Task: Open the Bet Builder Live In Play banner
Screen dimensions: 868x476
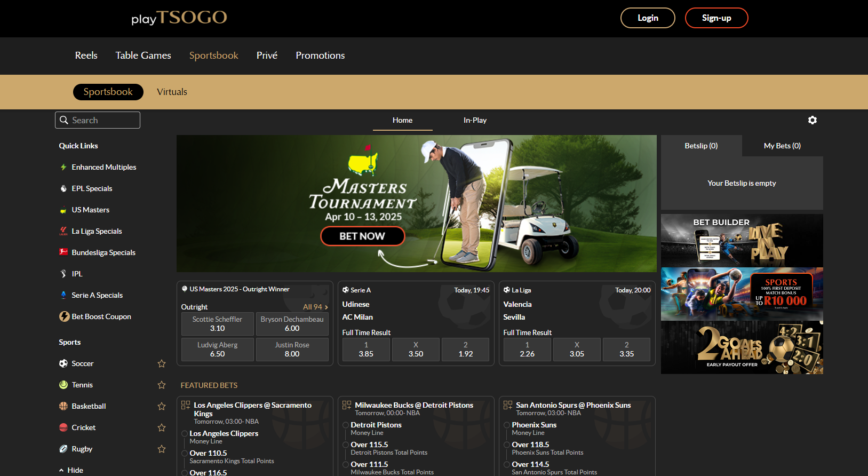Action: tap(742, 240)
